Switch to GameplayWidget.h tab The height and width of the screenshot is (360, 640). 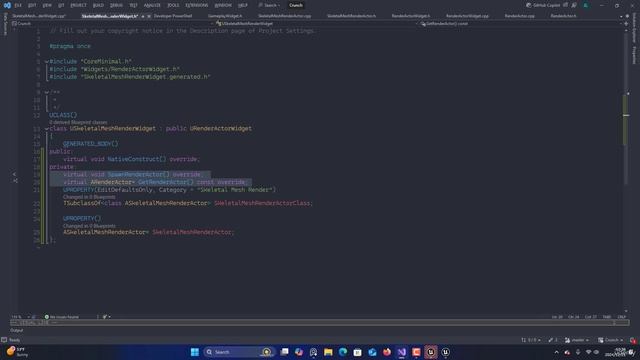[225, 16]
